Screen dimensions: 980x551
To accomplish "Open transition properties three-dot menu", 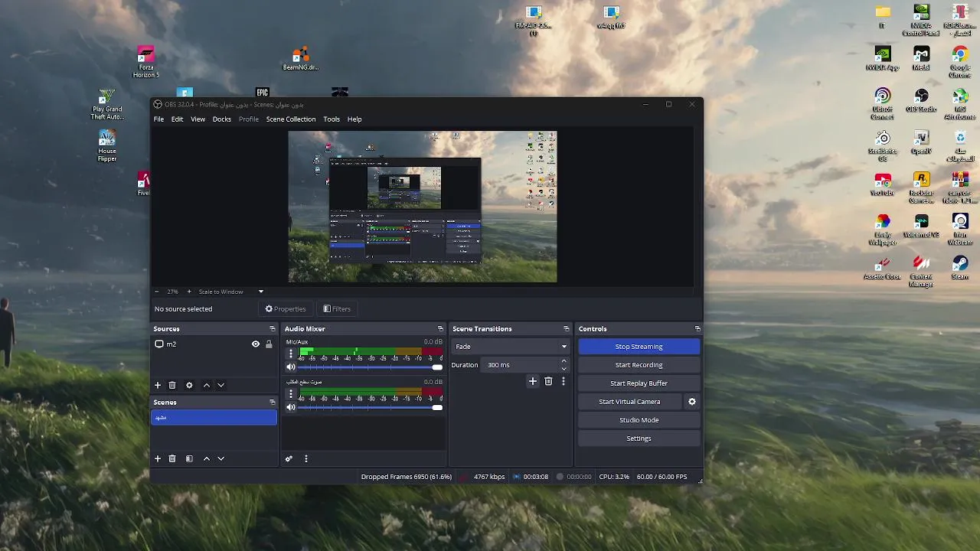I will [x=563, y=381].
